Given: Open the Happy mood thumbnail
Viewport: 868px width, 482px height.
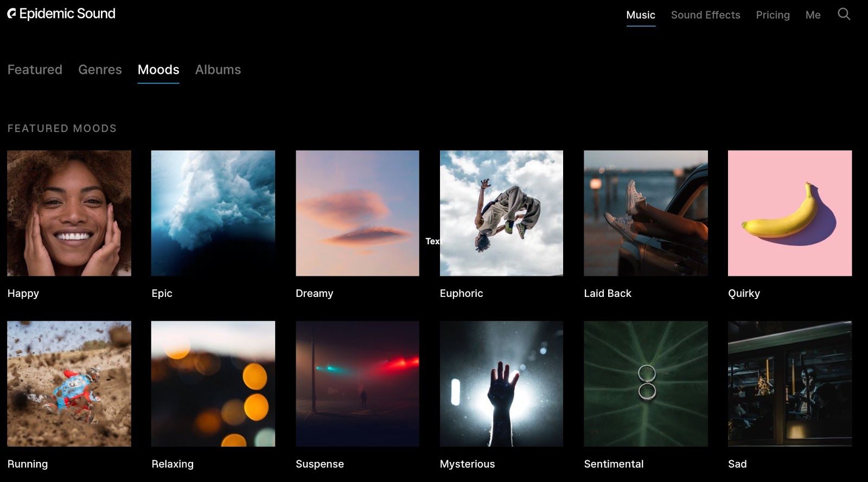Looking at the screenshot, I should coord(69,213).
